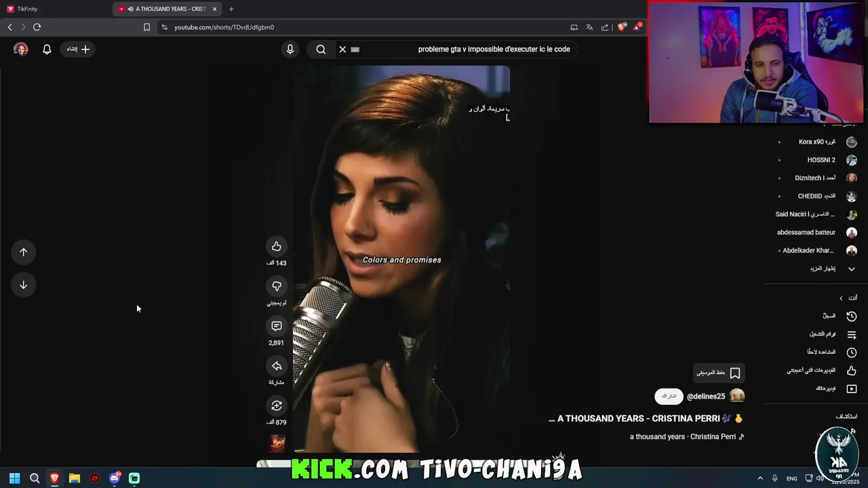
Task: Open the Abdelkader Khar... subscription
Action: point(816,250)
